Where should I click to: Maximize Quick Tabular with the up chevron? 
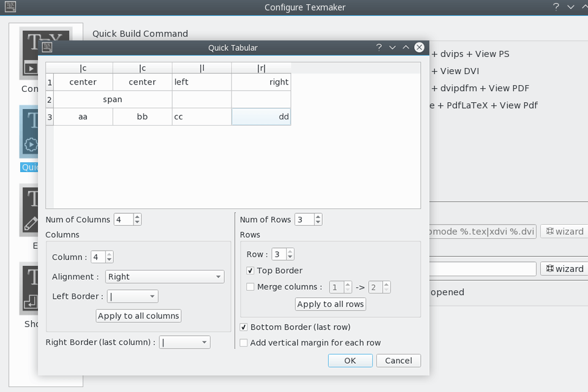click(405, 47)
